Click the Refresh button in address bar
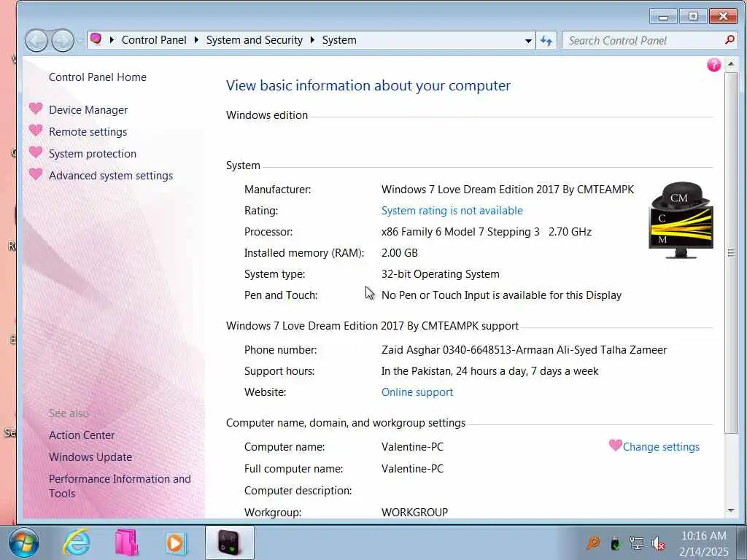Image resolution: width=747 pixels, height=560 pixels. pos(546,41)
